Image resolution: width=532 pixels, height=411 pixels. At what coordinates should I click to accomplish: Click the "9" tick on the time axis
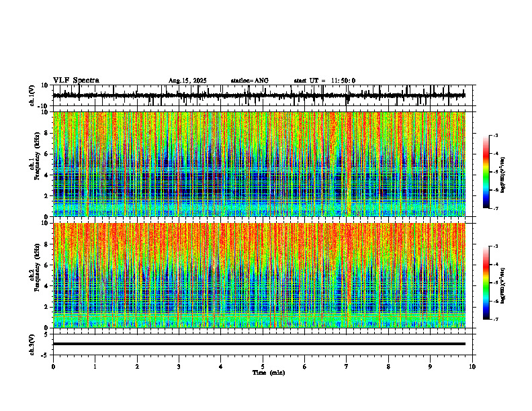(x=430, y=367)
